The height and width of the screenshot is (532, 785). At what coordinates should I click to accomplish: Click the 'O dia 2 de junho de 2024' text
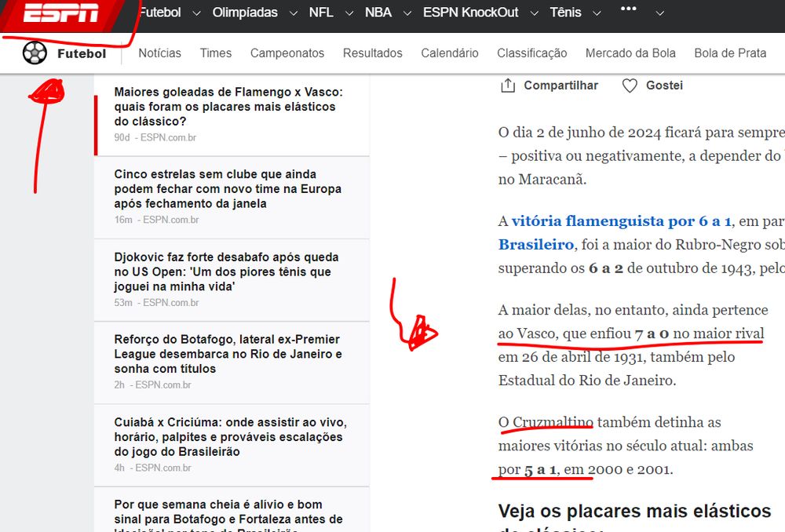tap(579, 133)
